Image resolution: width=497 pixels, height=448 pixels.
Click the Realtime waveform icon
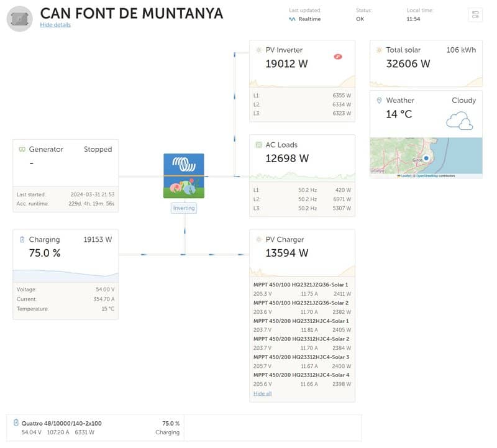(292, 19)
